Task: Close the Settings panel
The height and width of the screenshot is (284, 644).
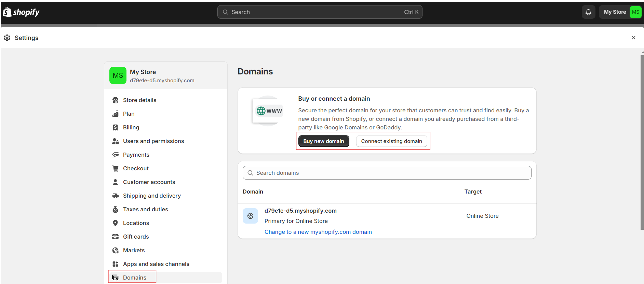Action: pyautogui.click(x=633, y=38)
